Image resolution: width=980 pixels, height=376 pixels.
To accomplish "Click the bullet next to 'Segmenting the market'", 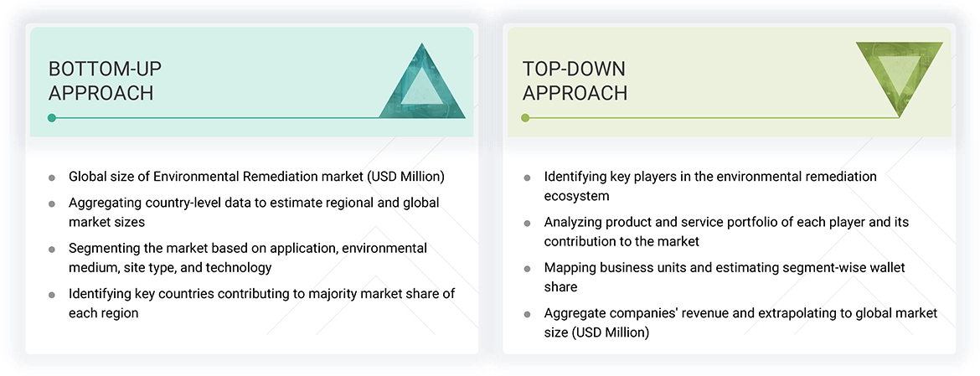I will point(52,250).
